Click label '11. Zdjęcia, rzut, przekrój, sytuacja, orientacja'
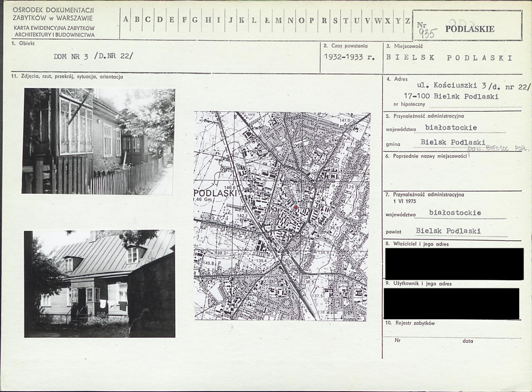Image resolution: width=532 pixels, height=392 pixels. point(67,77)
